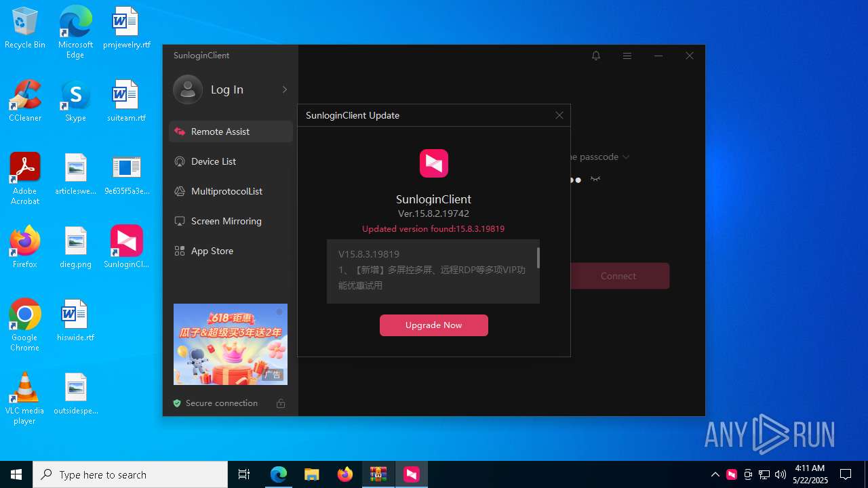868x488 pixels.
Task: Open the Device List section
Action: coord(231,161)
